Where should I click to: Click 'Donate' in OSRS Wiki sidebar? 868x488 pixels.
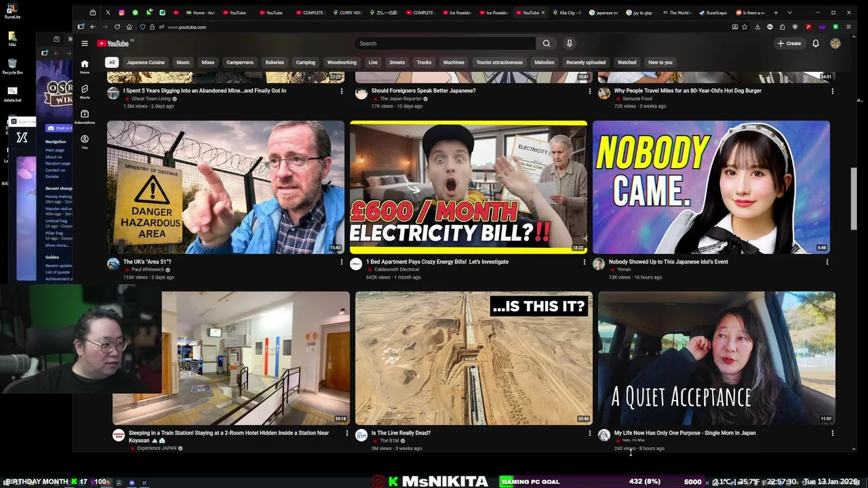coord(52,177)
